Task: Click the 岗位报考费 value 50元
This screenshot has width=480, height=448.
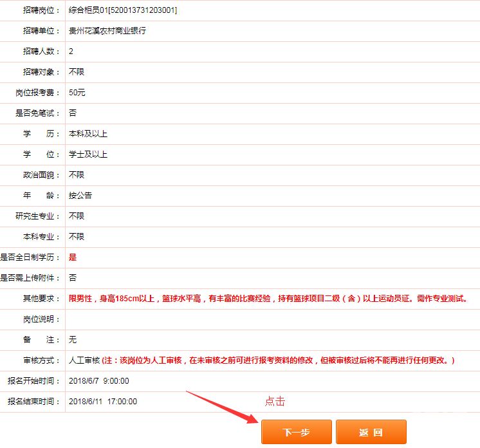Action: 77,93
